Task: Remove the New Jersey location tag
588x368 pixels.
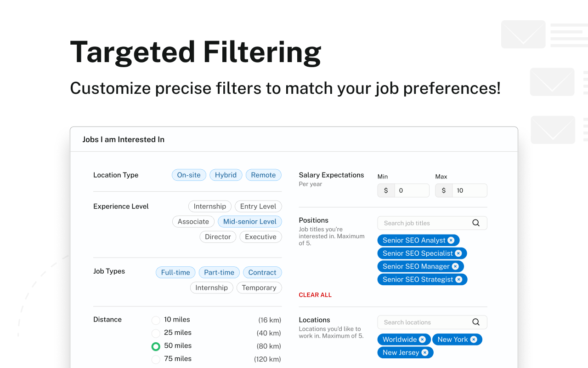Action: click(425, 352)
